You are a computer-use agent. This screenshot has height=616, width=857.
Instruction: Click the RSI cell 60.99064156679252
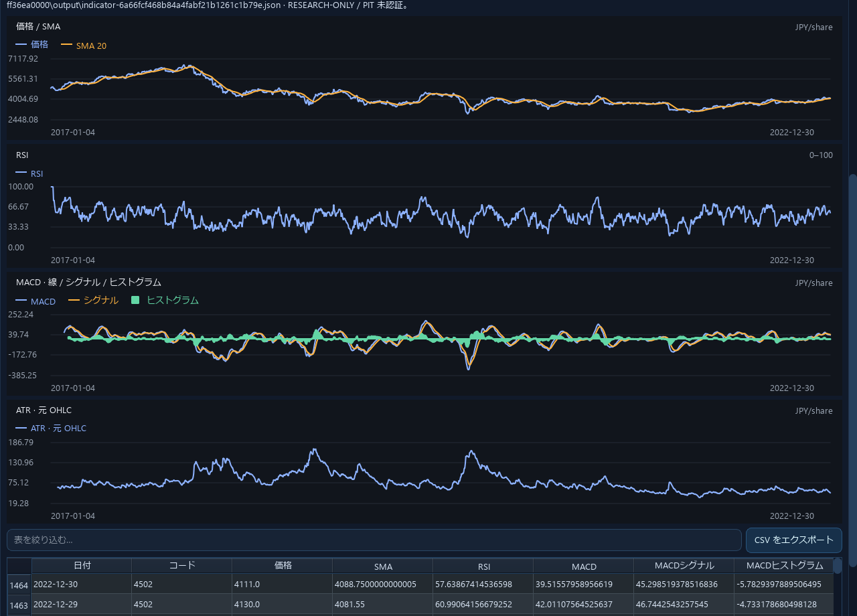click(483, 605)
